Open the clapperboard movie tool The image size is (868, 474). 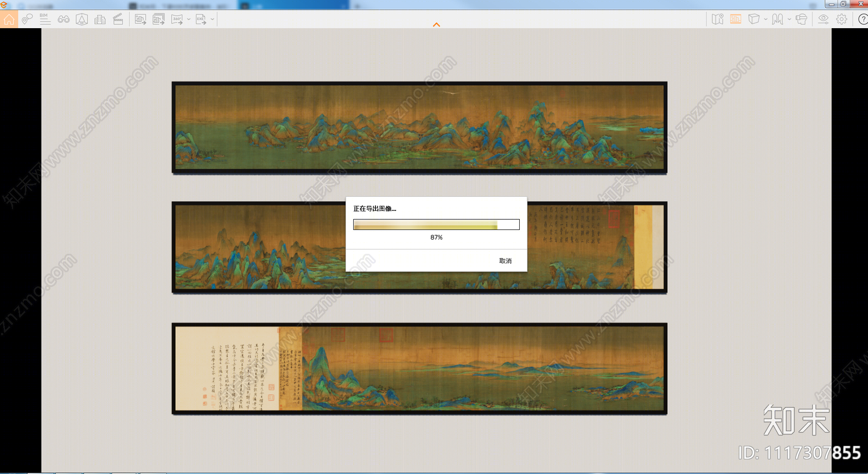tap(118, 20)
